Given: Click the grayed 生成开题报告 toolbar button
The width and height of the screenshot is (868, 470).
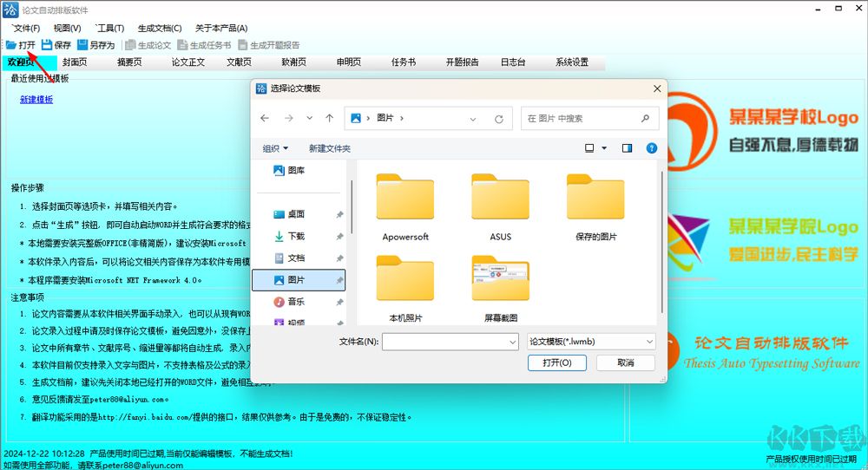Looking at the screenshot, I should coord(269,45).
